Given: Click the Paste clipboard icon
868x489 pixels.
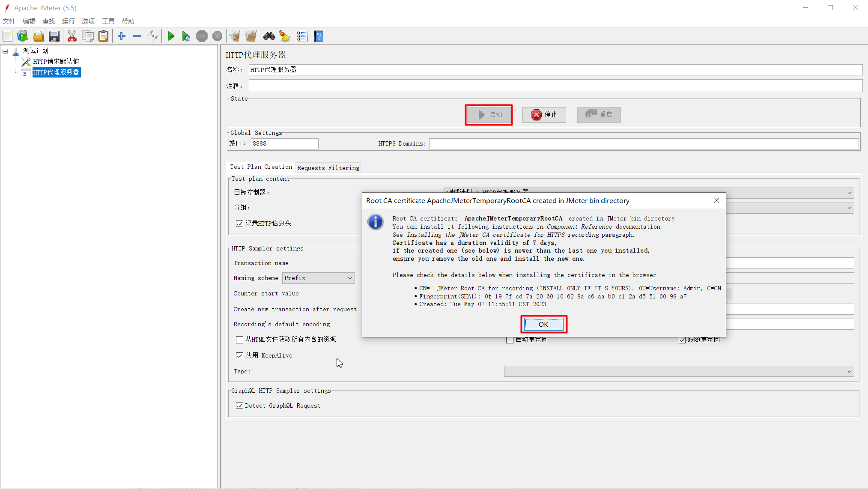Looking at the screenshot, I should pyautogui.click(x=103, y=36).
